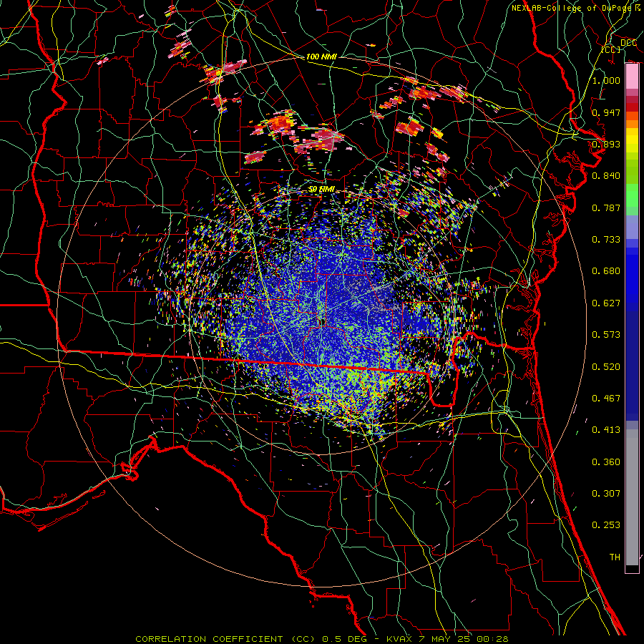Click the 0.733 scale value
Viewport: 644px width, 644px height.
coord(606,240)
